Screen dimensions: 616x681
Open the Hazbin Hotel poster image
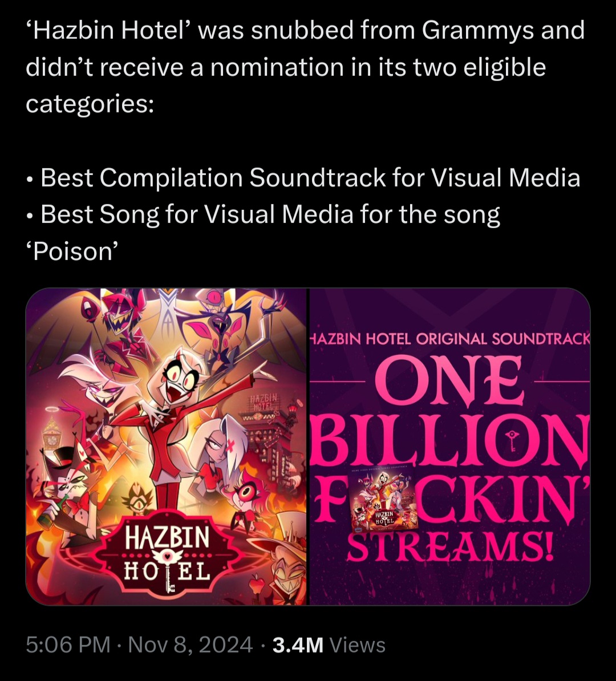point(167,447)
